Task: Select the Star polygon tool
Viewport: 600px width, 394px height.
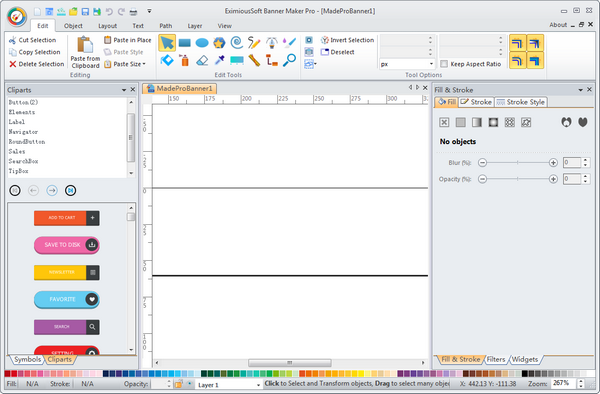Action: coord(219,43)
